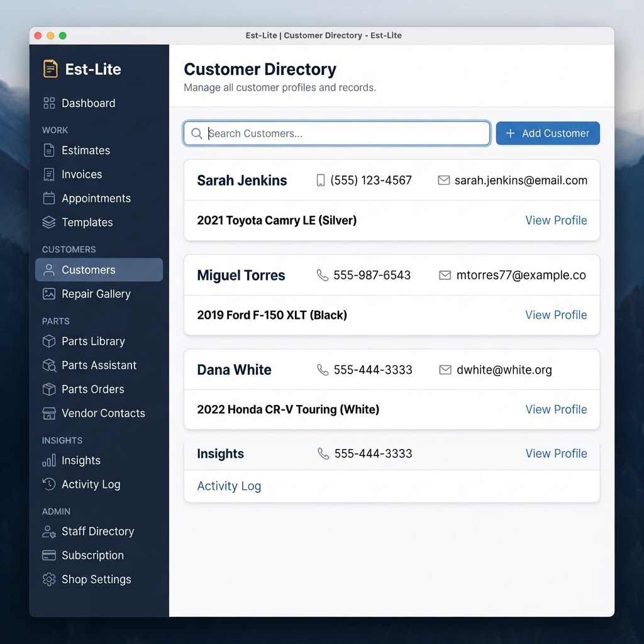The width and height of the screenshot is (644, 644).
Task: Select the Customers sidebar item
Action: point(99,270)
